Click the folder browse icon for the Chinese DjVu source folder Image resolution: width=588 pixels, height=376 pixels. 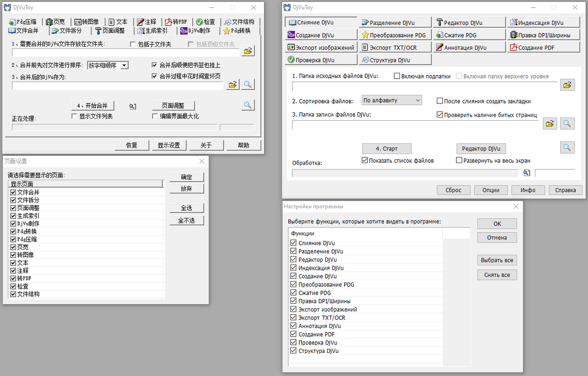[x=248, y=51]
